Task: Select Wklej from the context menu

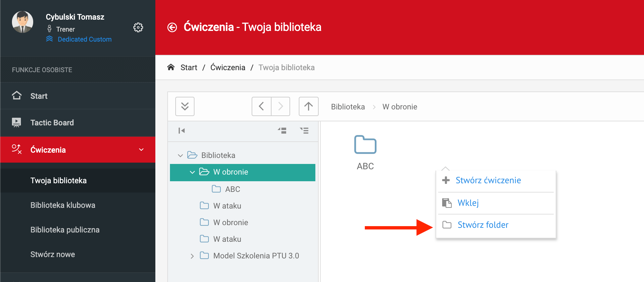Action: coord(468,203)
